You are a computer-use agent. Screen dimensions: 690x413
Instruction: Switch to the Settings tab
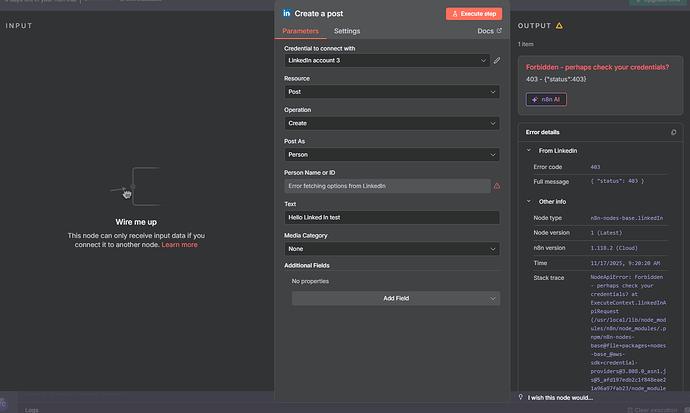347,32
